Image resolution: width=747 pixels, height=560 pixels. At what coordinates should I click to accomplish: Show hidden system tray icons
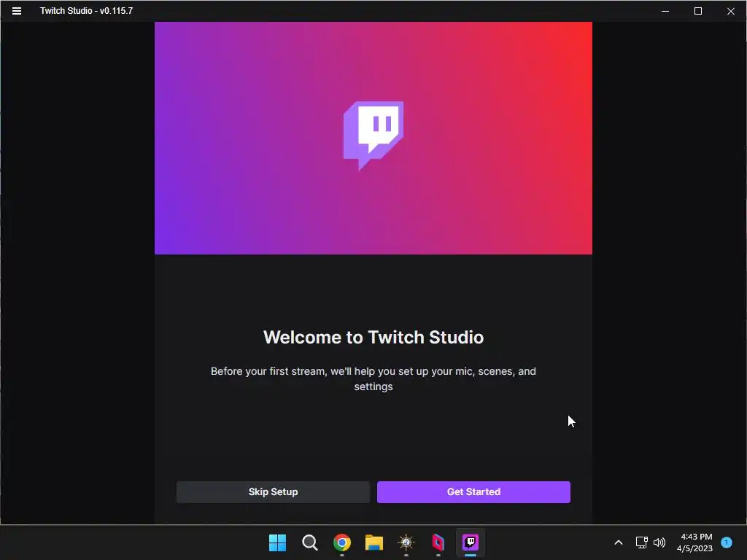point(619,542)
